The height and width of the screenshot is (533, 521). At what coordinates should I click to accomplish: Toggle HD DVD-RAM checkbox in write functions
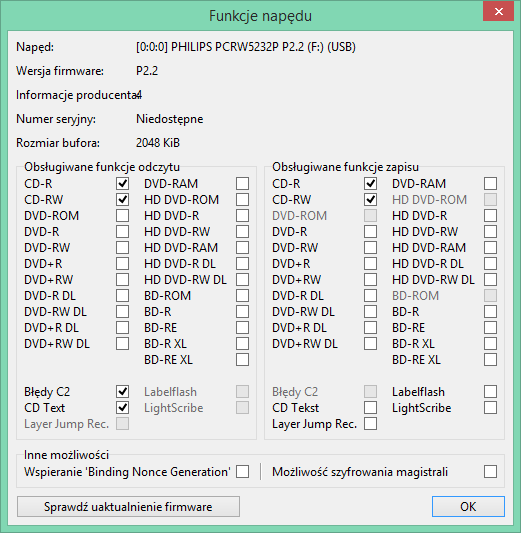(x=490, y=247)
